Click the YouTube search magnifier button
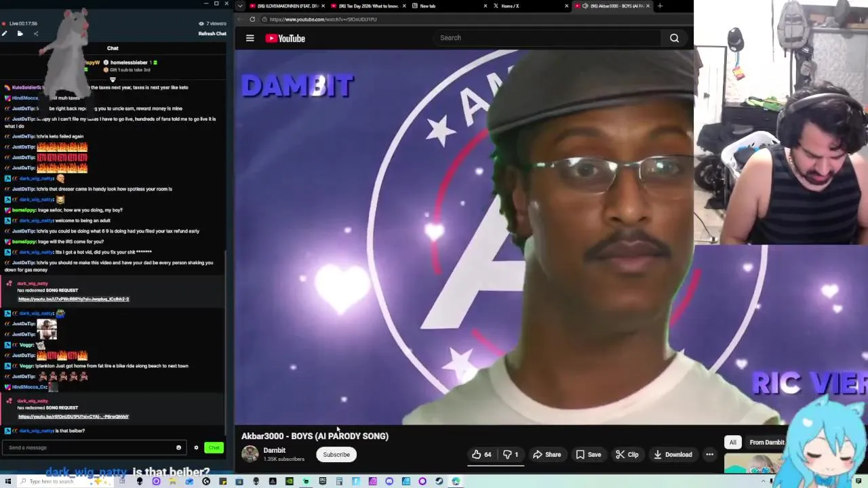The height and width of the screenshot is (488, 868). pyautogui.click(x=674, y=38)
